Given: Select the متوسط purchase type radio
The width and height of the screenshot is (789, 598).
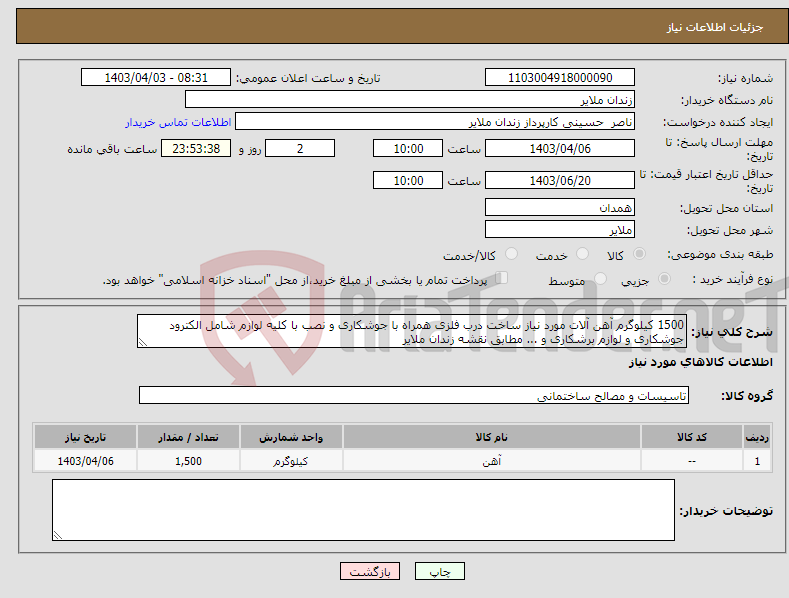Looking at the screenshot, I should pyautogui.click(x=600, y=278).
